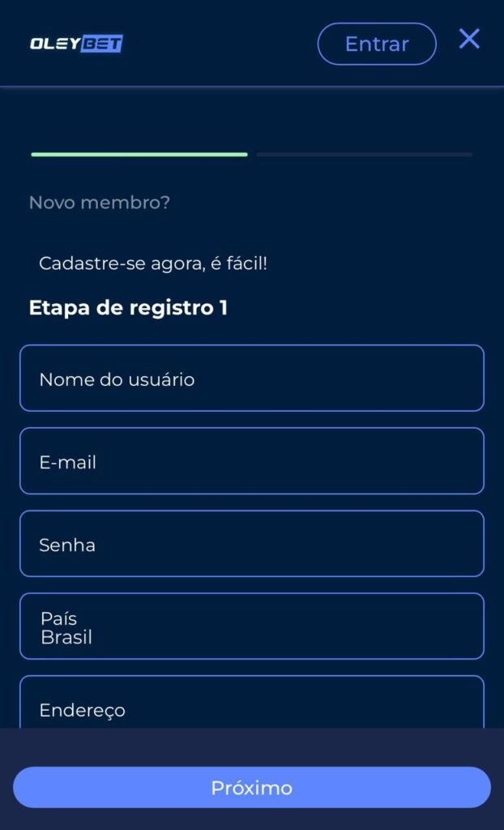Click the Etapa de registro 1 heading

[x=128, y=308]
